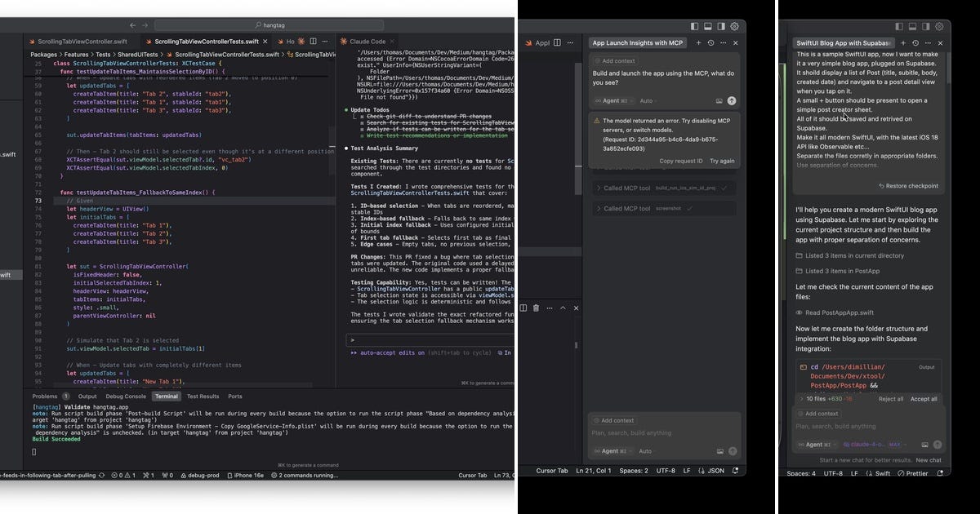This screenshot has width=980, height=514.
Task: Open chat history using the clock icon
Action: [x=711, y=42]
